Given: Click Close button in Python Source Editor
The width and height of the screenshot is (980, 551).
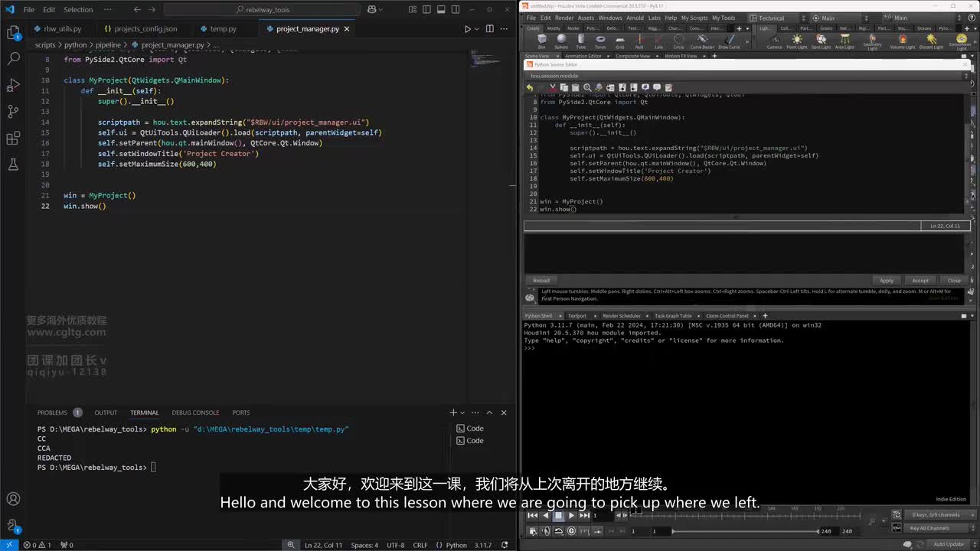Looking at the screenshot, I should coord(954,280).
